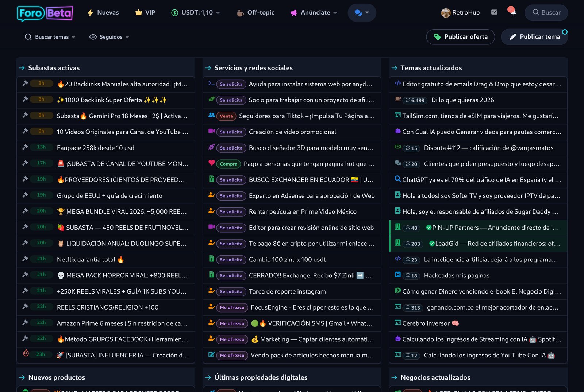
Task: Open the Subastas activas section heading
Action: pos(54,68)
